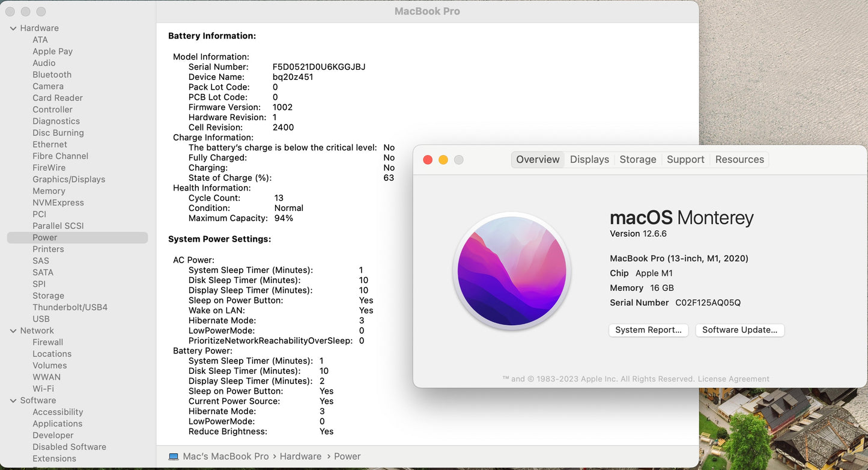Viewport: 868px width, 470px height.
Task: Click serial number C02F125AQ05Q
Action: tap(708, 303)
